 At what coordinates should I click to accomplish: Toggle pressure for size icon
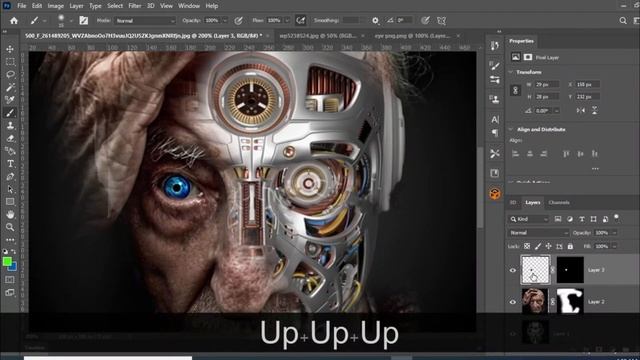[x=425, y=20]
